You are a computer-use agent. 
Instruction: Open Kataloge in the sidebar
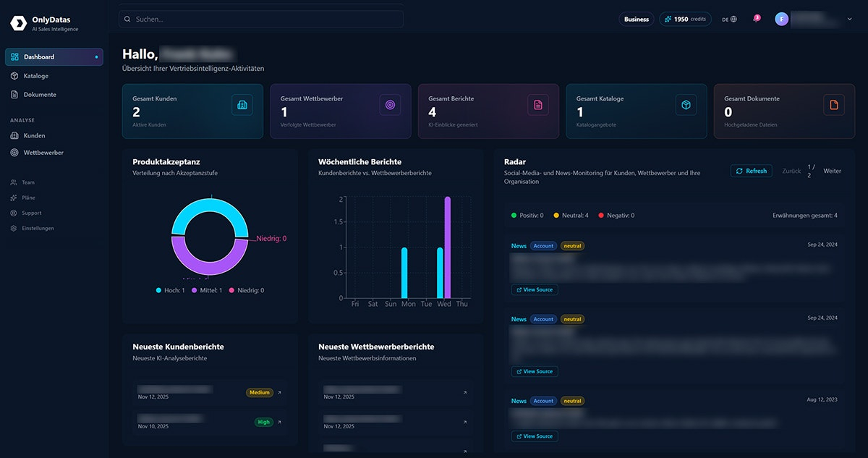35,76
